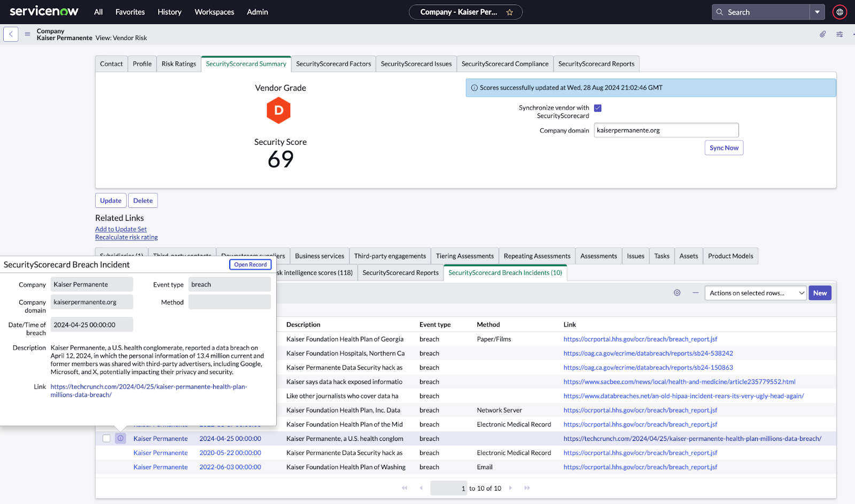This screenshot has width=855, height=504.
Task: Collapse the list with the minus icon
Action: coord(695,293)
